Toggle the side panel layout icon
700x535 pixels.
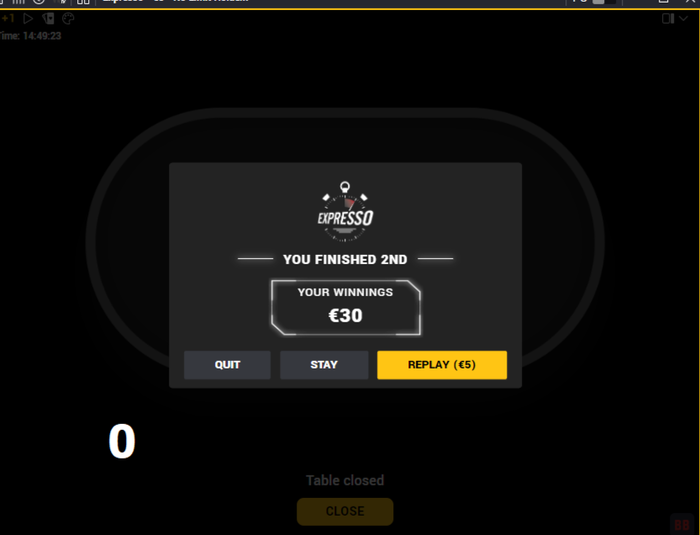pyautogui.click(x=668, y=19)
